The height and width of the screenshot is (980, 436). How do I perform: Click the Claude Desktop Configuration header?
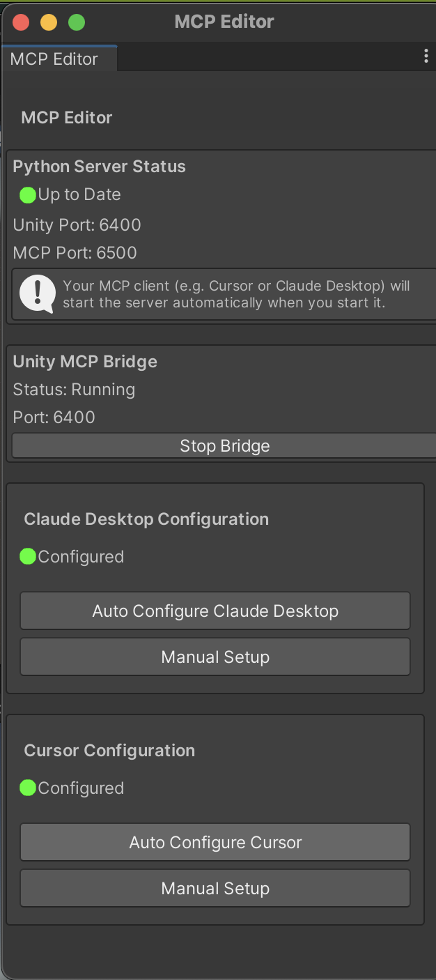tap(146, 519)
